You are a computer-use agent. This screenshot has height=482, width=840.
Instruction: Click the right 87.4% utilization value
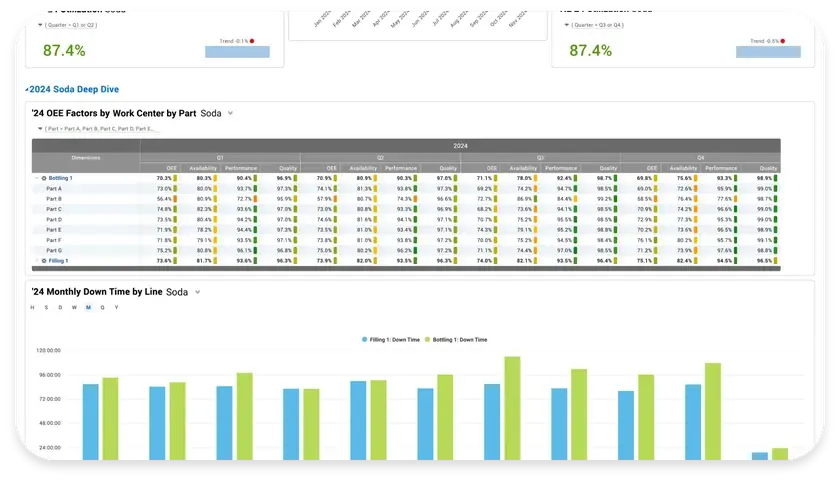coord(590,50)
